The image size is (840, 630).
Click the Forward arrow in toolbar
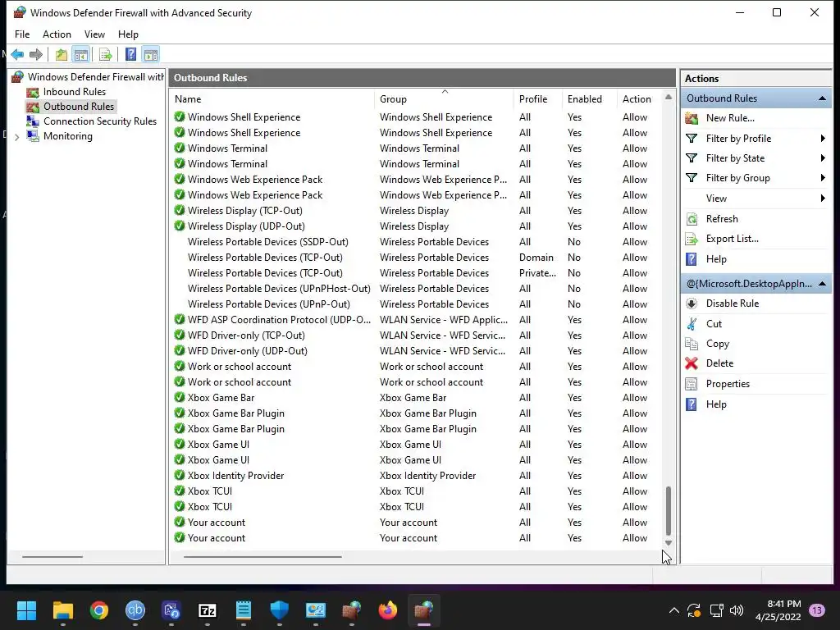coord(36,54)
